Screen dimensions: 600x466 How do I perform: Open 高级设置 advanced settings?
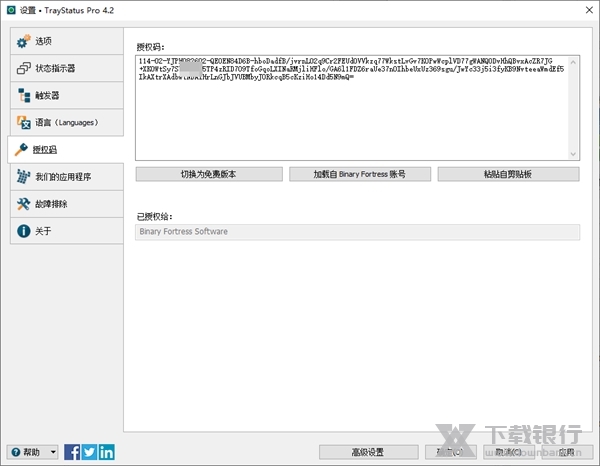click(x=368, y=452)
